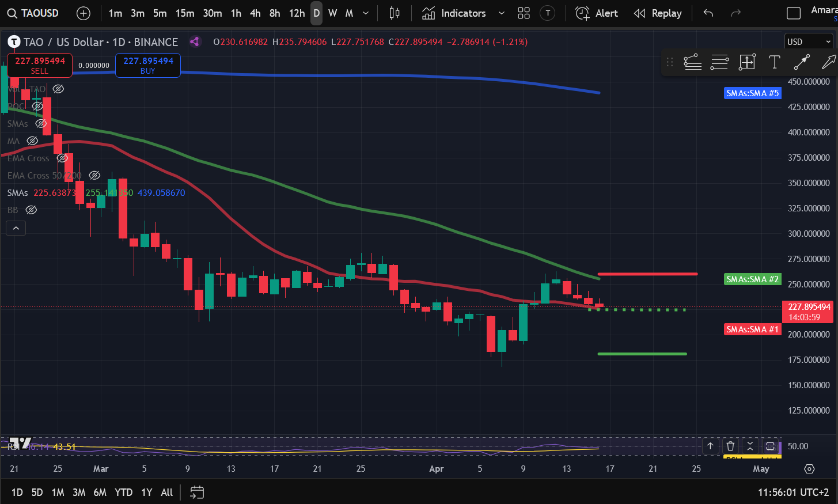Select the trend line with levels drawing tool
The width and height of the screenshot is (838, 504).
click(x=692, y=62)
